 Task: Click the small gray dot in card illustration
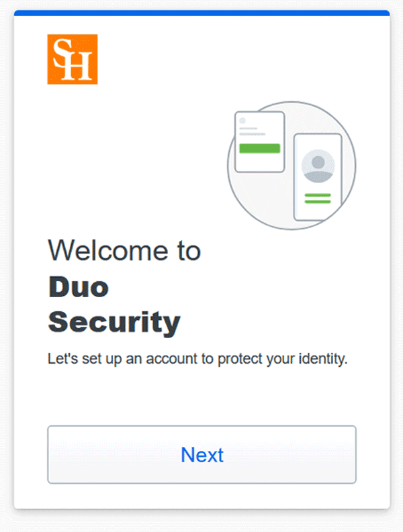point(242,120)
